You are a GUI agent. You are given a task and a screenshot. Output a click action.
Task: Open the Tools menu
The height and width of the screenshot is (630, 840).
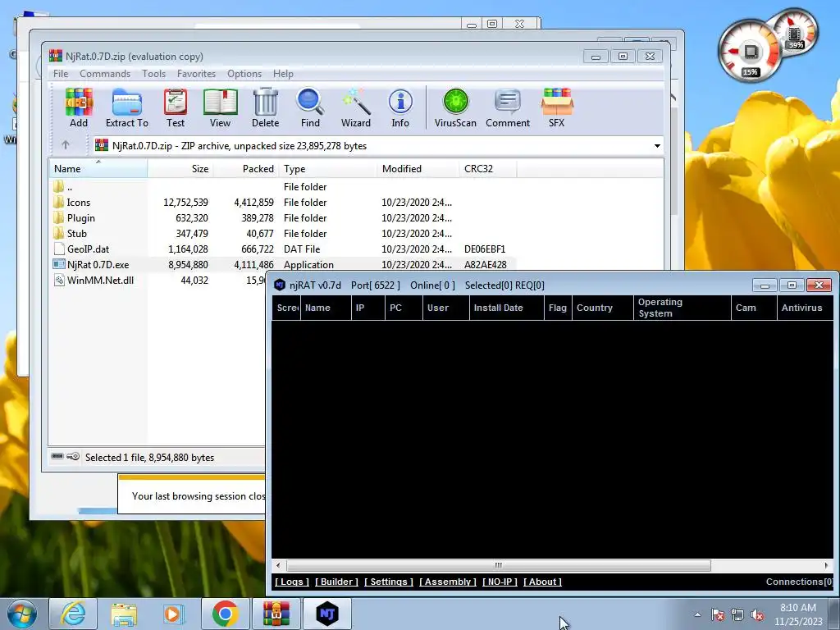pyautogui.click(x=153, y=73)
